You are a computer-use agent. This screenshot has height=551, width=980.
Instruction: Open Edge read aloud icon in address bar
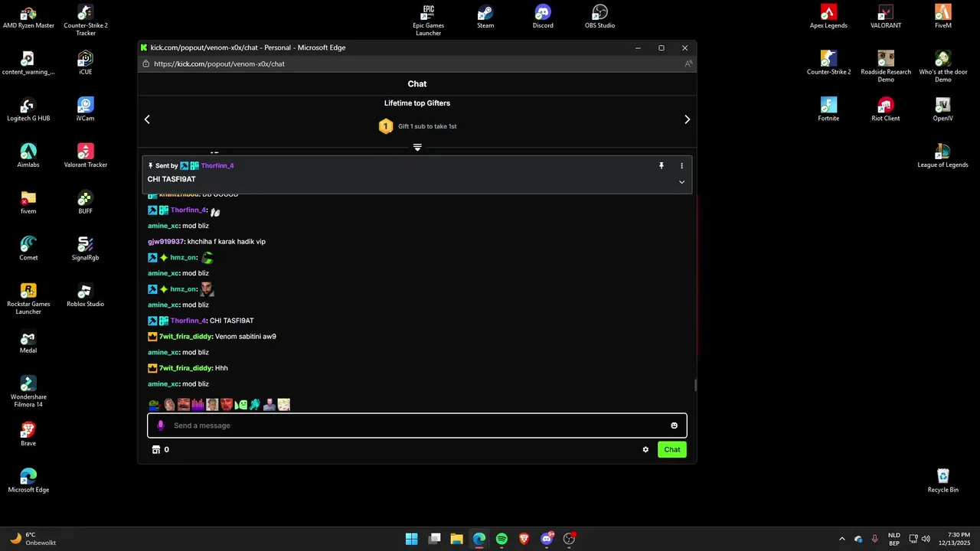point(688,64)
